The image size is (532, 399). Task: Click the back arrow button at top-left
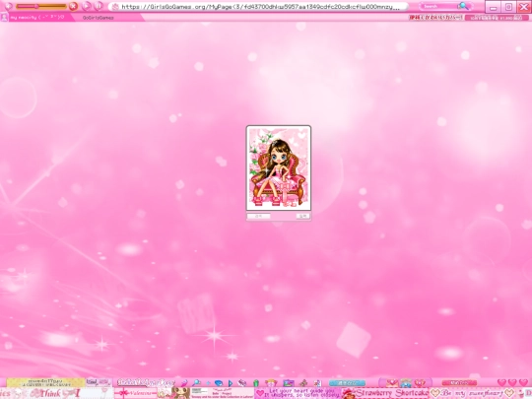coord(9,6)
